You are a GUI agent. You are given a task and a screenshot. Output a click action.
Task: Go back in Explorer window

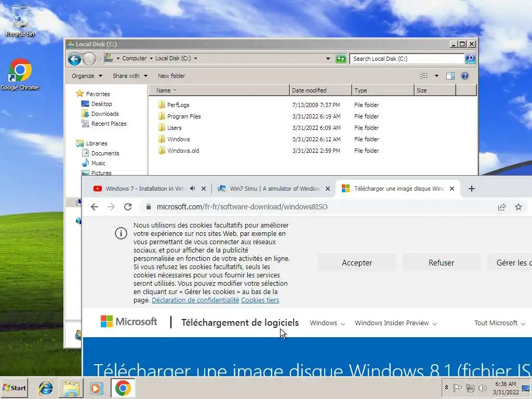[x=74, y=59]
